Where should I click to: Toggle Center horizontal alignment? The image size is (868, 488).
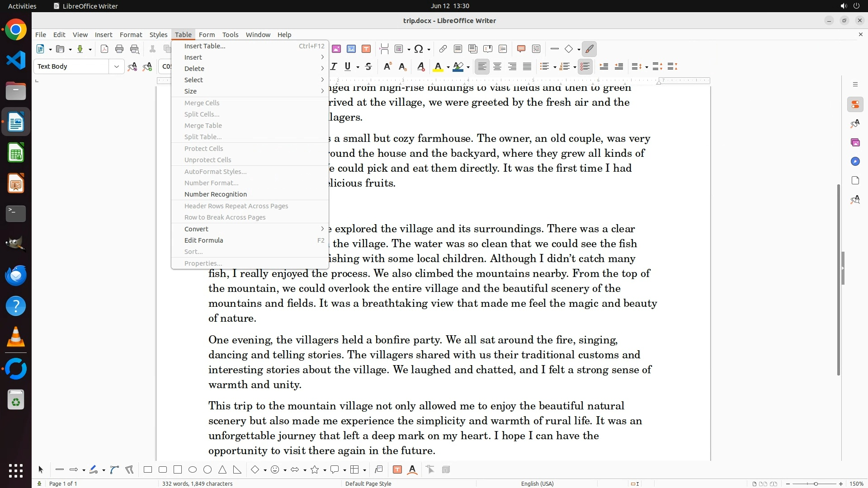[497, 66]
